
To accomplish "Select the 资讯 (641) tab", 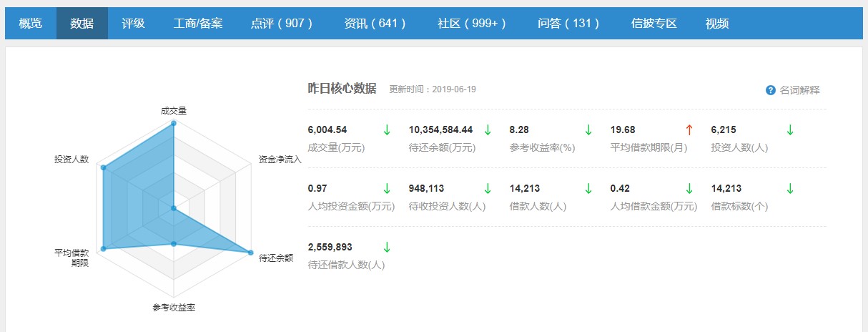I will pos(375,24).
